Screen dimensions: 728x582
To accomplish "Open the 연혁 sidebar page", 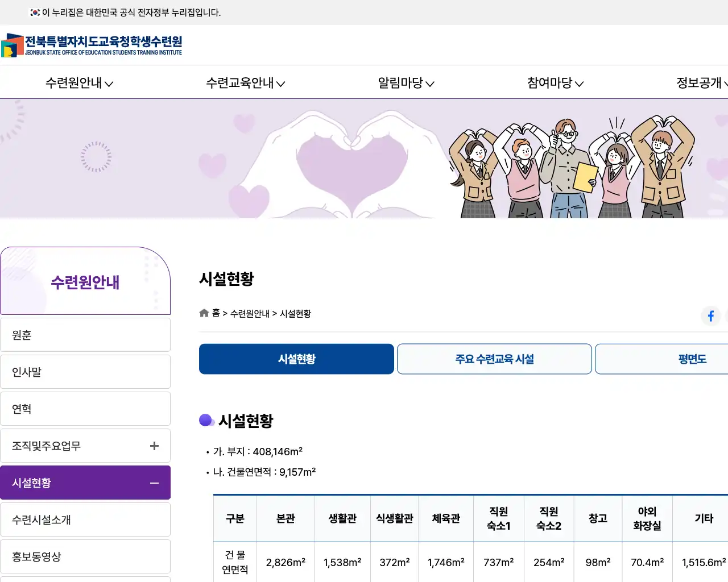I will click(x=85, y=408).
